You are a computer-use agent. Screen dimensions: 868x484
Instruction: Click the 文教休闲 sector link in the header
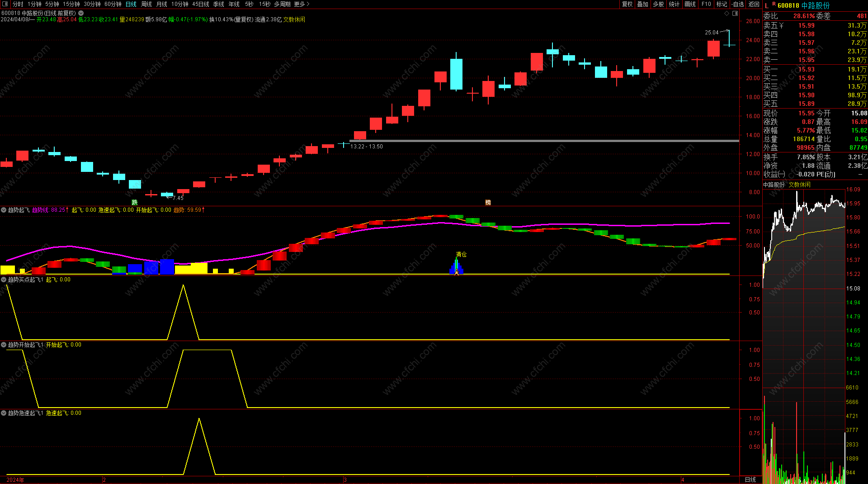coord(294,20)
